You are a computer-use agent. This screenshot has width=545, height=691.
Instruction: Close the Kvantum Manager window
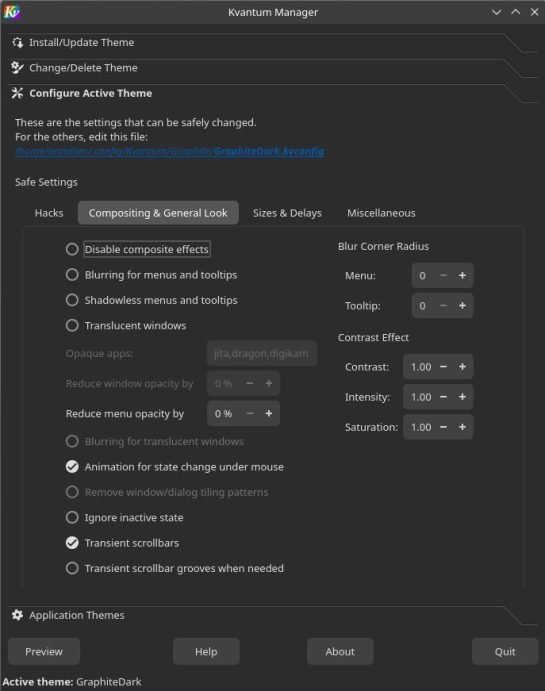click(534, 12)
